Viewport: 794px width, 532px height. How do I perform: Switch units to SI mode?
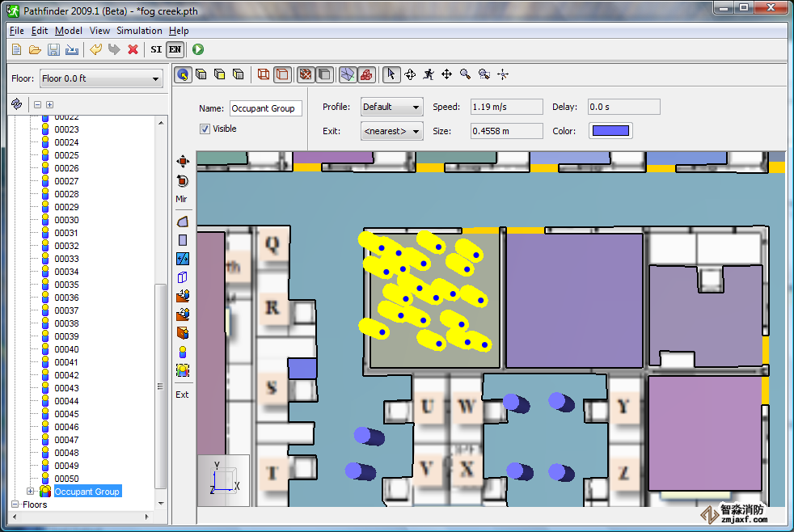(x=156, y=49)
